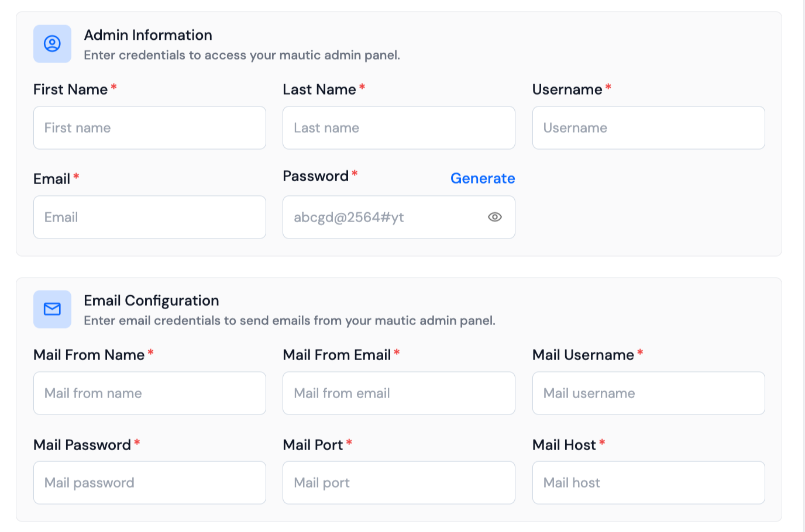Click the Last Name input field
Viewport: 805px width, 532px height.
tap(398, 127)
